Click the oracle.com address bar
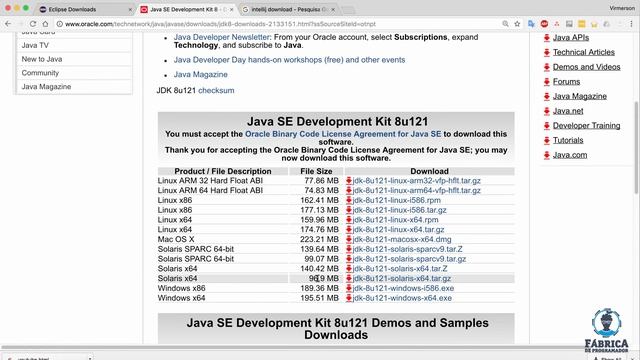This screenshot has height=360, width=640. pos(282,24)
